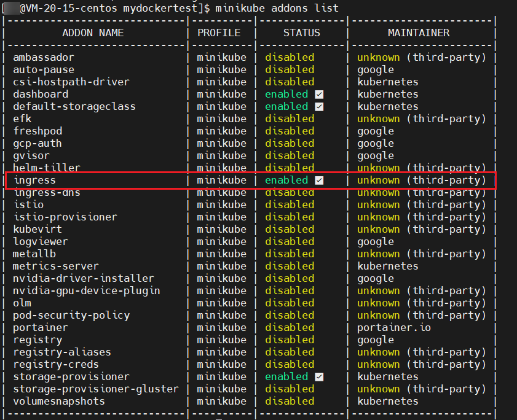
Task: Click the 'olm' addon name
Action: pyautogui.click(x=22, y=303)
